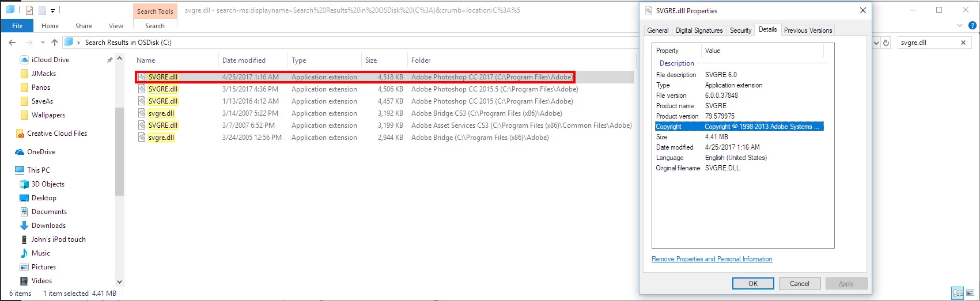The height and width of the screenshot is (301, 980).
Task: Open the File menu
Action: click(17, 26)
